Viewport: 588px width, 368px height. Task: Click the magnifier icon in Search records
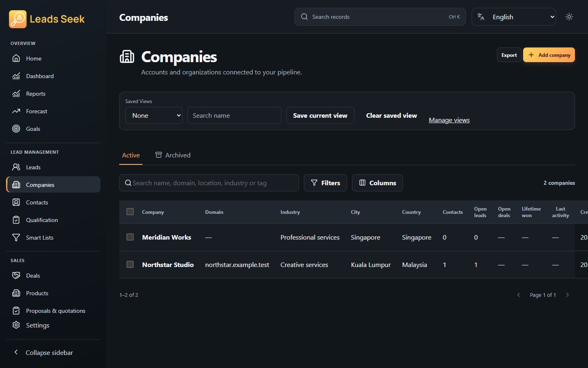[304, 17]
